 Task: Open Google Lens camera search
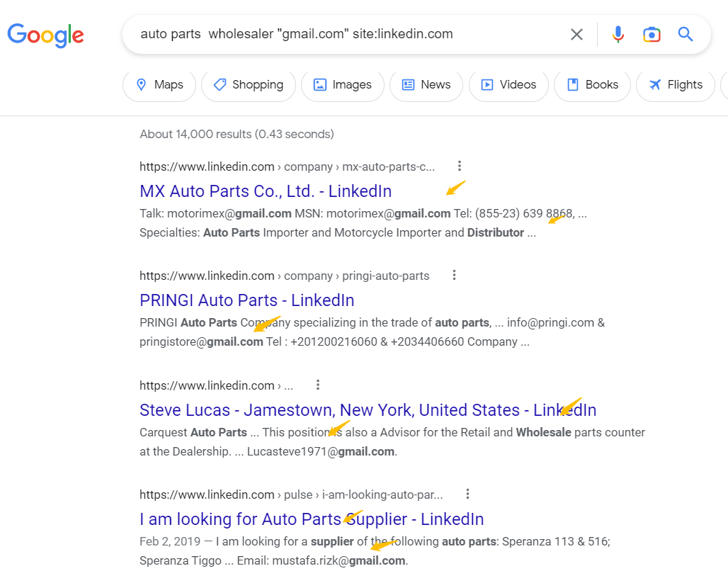tap(652, 34)
